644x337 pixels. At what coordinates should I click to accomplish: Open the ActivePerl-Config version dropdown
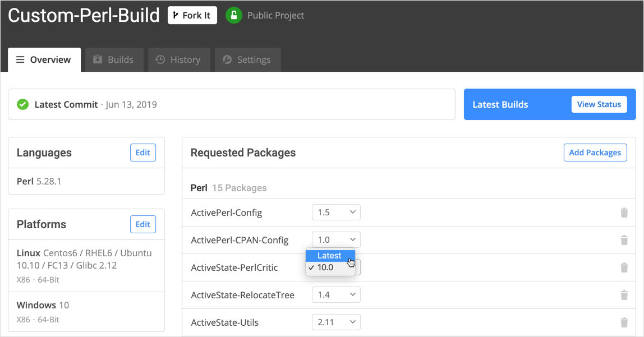tap(336, 212)
